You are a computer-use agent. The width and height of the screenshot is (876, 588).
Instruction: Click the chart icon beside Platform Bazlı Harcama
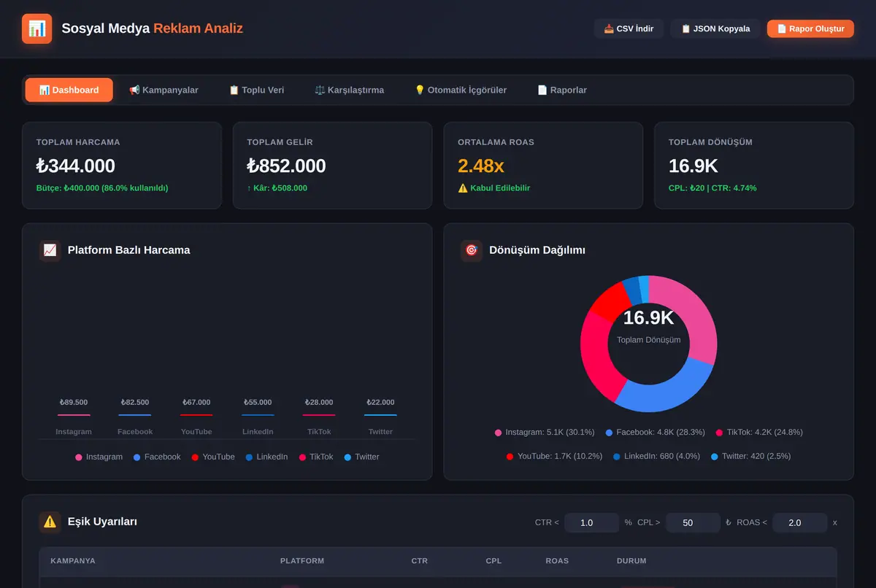pyautogui.click(x=50, y=250)
